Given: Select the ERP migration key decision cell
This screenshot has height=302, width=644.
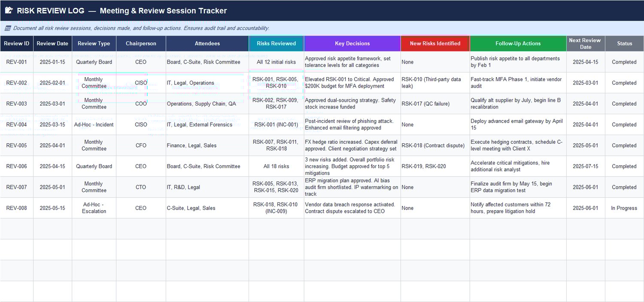Looking at the screenshot, I should click(351, 187).
